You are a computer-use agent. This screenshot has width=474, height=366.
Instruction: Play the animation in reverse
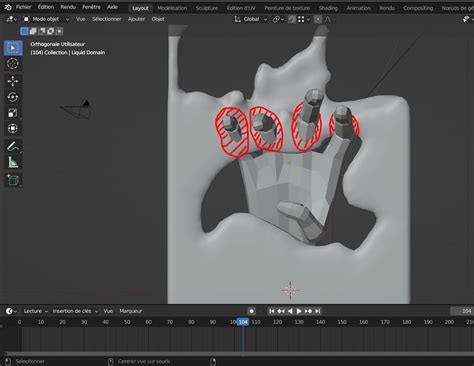[x=290, y=311]
